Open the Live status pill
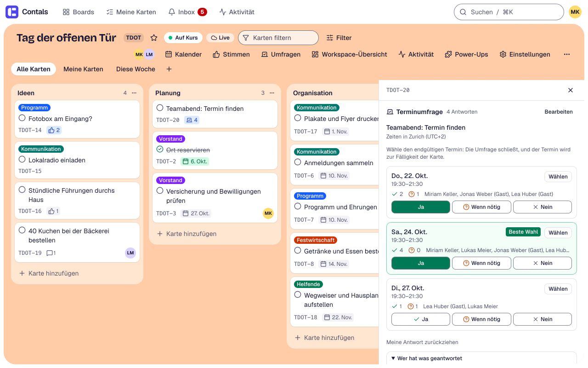The width and height of the screenshot is (588, 368). coord(220,38)
